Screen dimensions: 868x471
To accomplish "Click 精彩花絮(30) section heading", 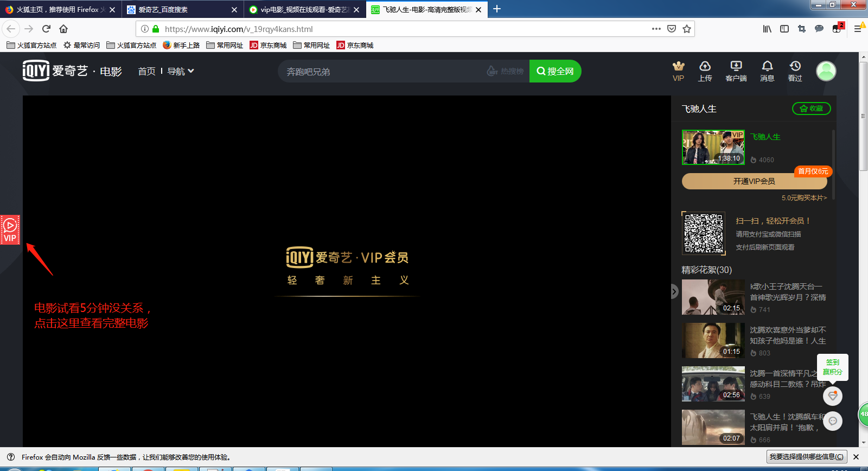I will (707, 270).
